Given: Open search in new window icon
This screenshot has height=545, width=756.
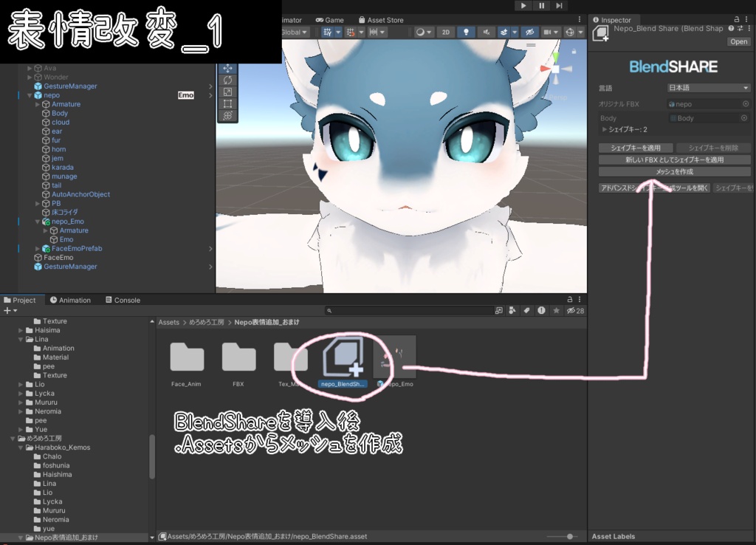Looking at the screenshot, I should [498, 311].
